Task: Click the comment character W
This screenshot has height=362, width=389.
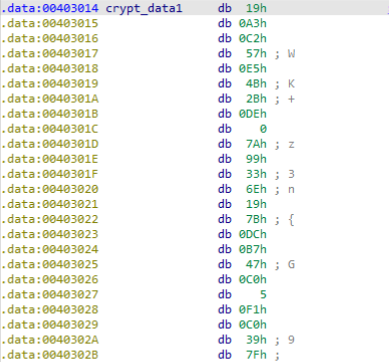Action: [x=291, y=53]
